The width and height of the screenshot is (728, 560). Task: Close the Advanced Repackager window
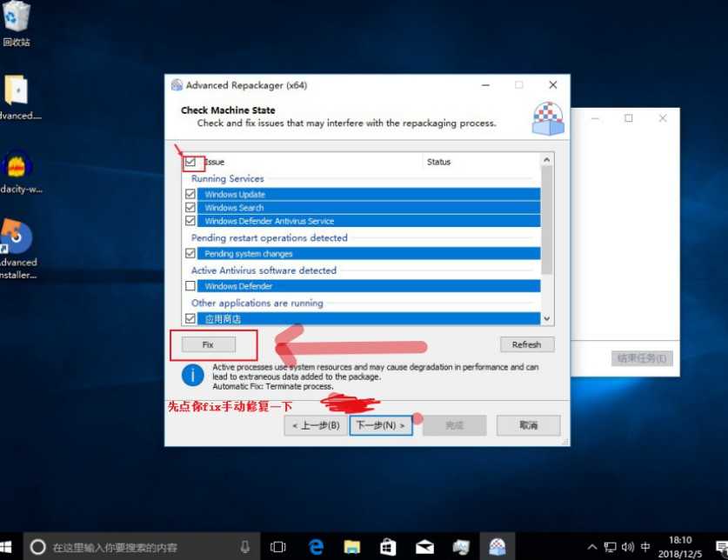(x=553, y=85)
